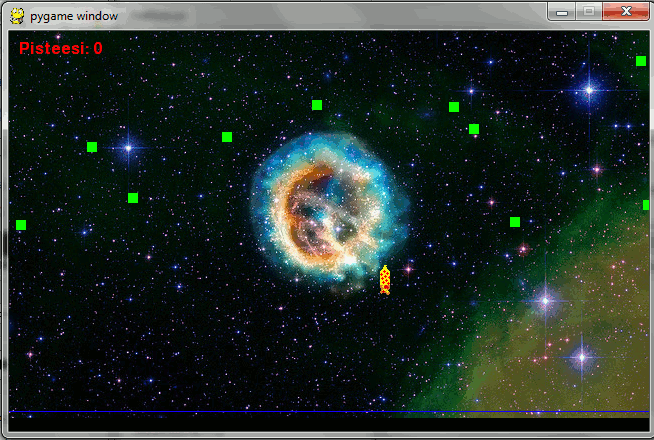Click the yellow rocket ship sprite
The width and height of the screenshot is (654, 440).
click(x=385, y=280)
